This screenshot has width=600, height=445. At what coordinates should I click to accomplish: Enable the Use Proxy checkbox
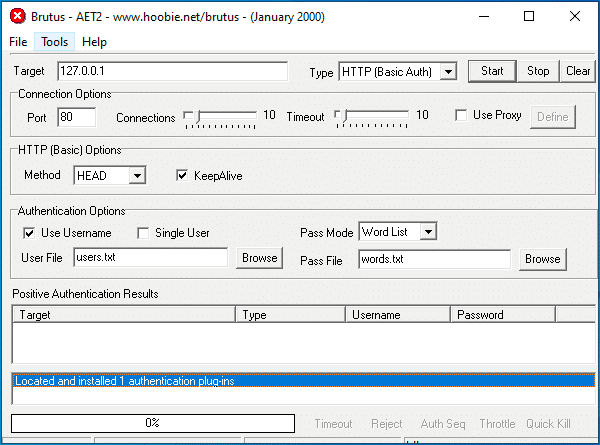click(x=461, y=115)
